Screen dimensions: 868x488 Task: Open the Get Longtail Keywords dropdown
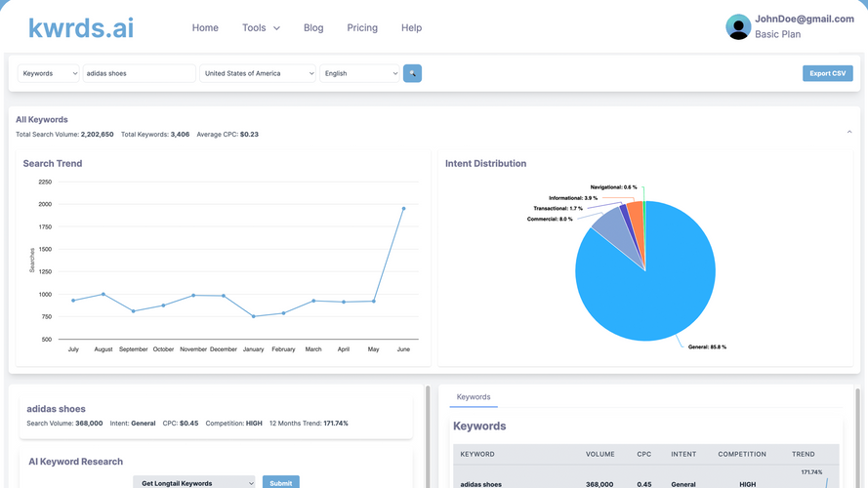point(193,483)
